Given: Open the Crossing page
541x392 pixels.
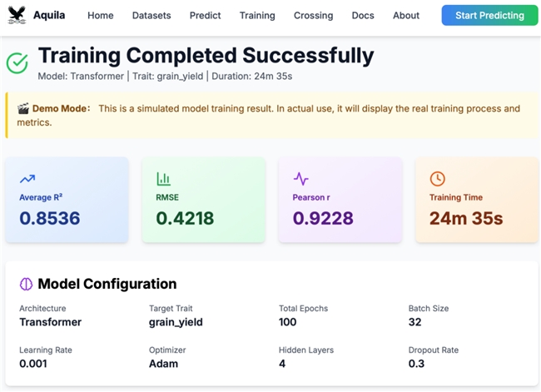Looking at the screenshot, I should 313,16.
